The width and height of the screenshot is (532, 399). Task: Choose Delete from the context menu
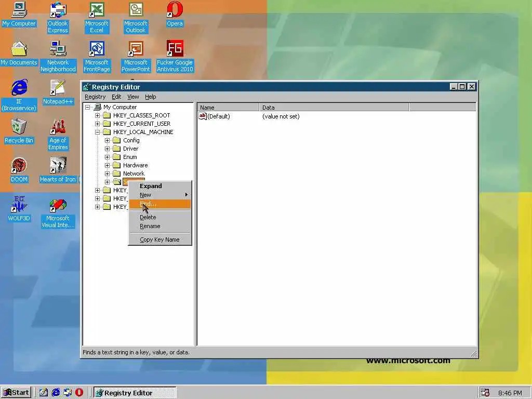160,217
